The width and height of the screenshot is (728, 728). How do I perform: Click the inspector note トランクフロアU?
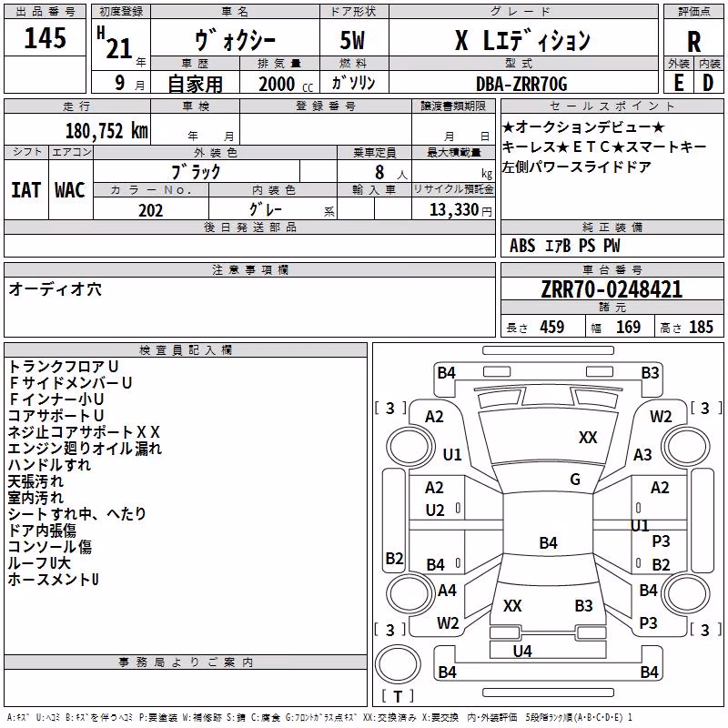pos(64,367)
